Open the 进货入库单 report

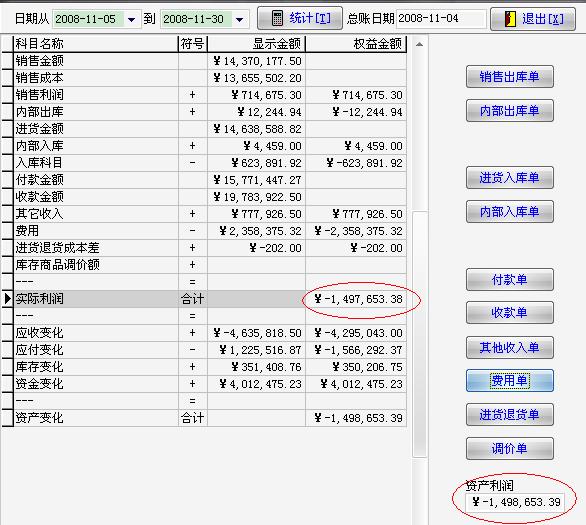point(509,178)
